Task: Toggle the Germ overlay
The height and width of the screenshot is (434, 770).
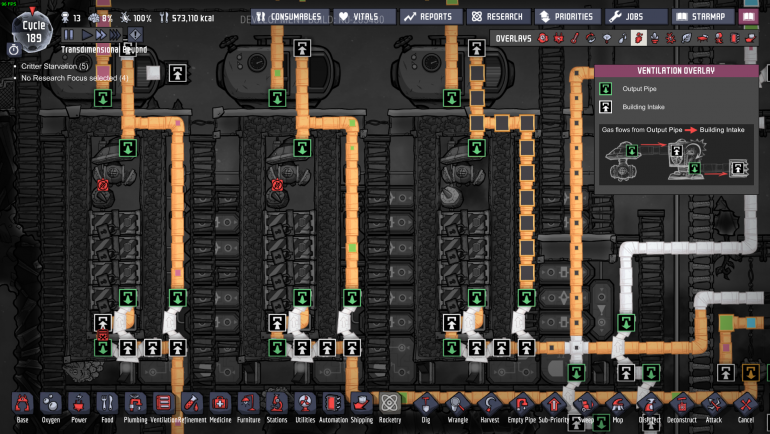Action: (670, 38)
